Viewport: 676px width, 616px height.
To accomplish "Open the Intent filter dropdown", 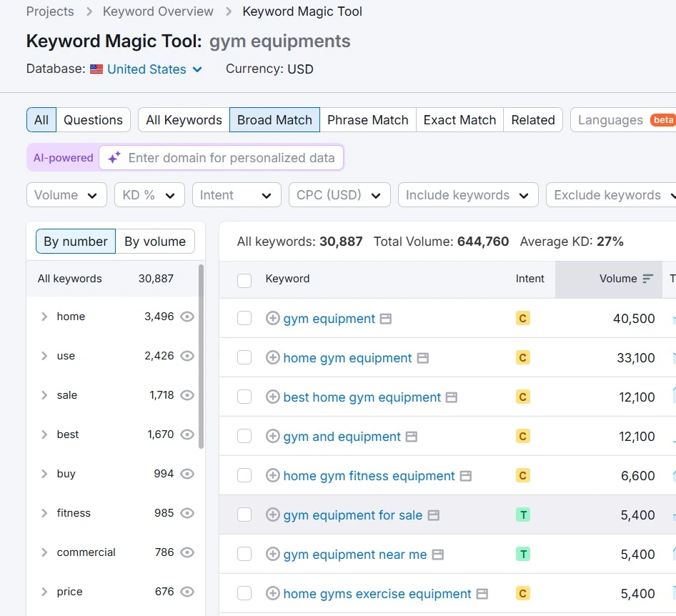I will [237, 195].
